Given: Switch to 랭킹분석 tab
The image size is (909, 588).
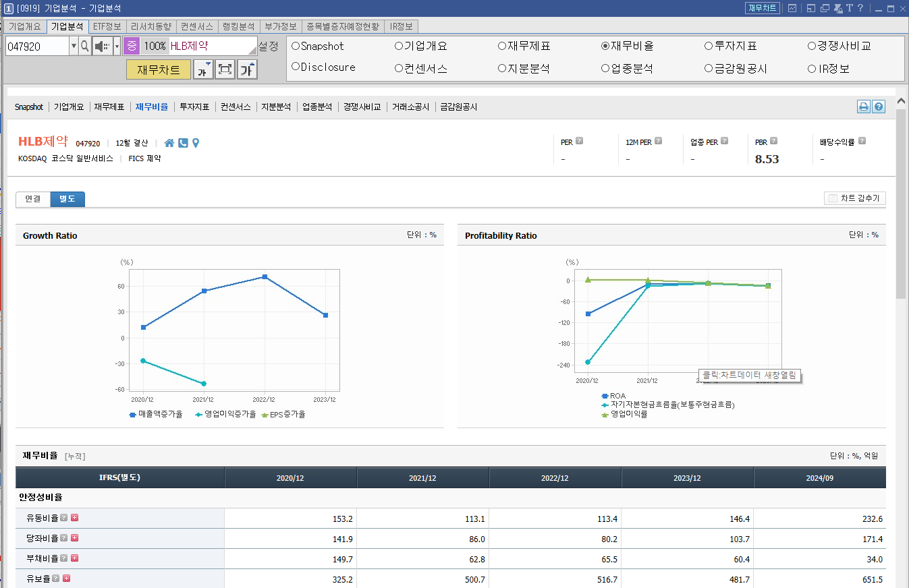Looking at the screenshot, I should pyautogui.click(x=239, y=26).
